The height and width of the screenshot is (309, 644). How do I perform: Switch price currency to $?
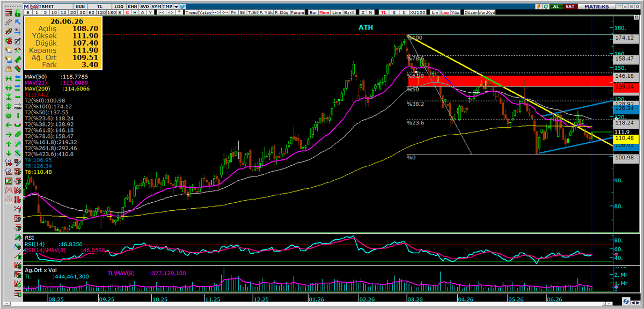[x=394, y=12]
